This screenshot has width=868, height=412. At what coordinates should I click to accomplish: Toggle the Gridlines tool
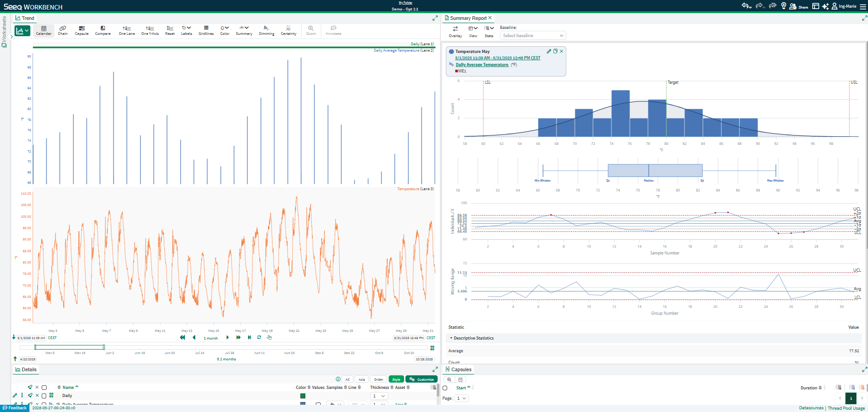point(206,30)
